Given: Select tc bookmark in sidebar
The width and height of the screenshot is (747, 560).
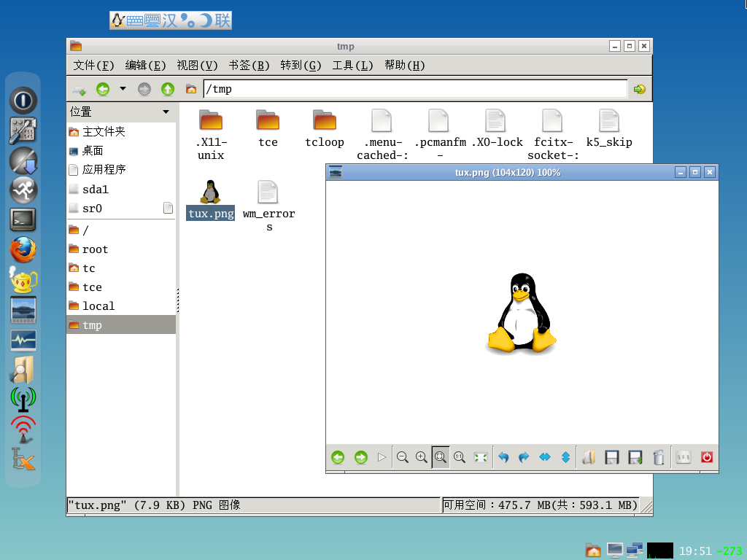Looking at the screenshot, I should point(121,268).
